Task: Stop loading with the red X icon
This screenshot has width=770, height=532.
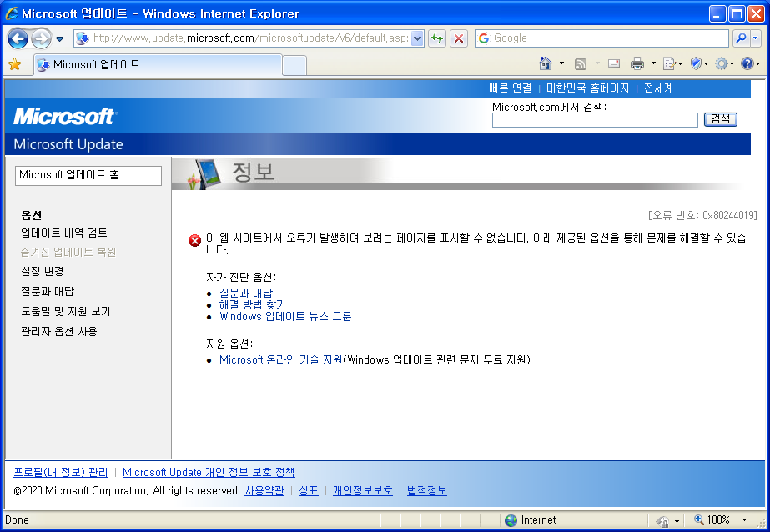Action: (459, 38)
